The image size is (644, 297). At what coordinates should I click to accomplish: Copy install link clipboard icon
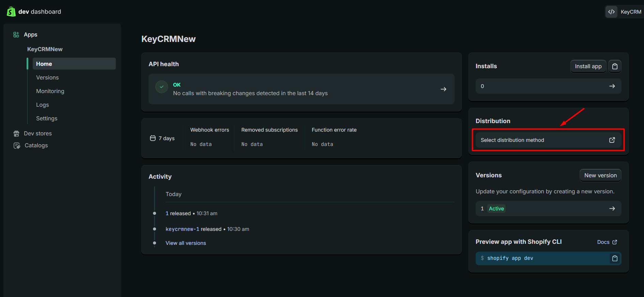[615, 66]
